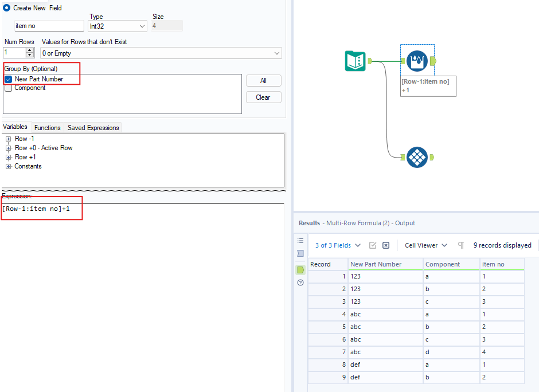Viewport: 539px width, 392px height.
Task: Click the help icon in the Results sidebar
Action: [300, 283]
